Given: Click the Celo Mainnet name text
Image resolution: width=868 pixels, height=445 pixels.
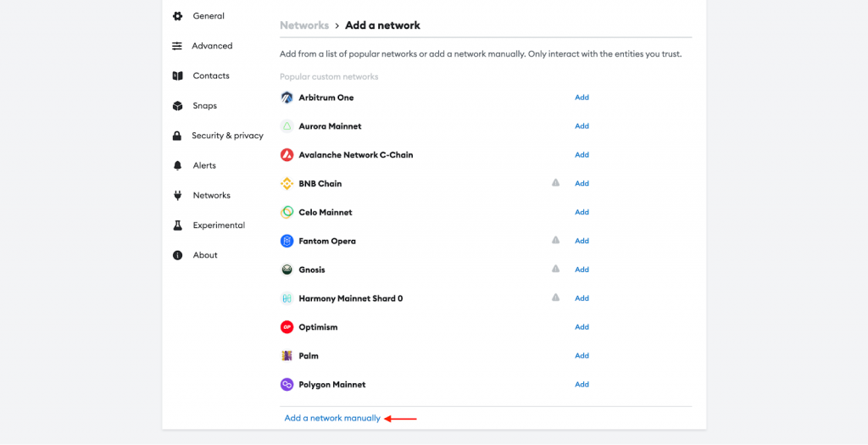Looking at the screenshot, I should click(325, 213).
